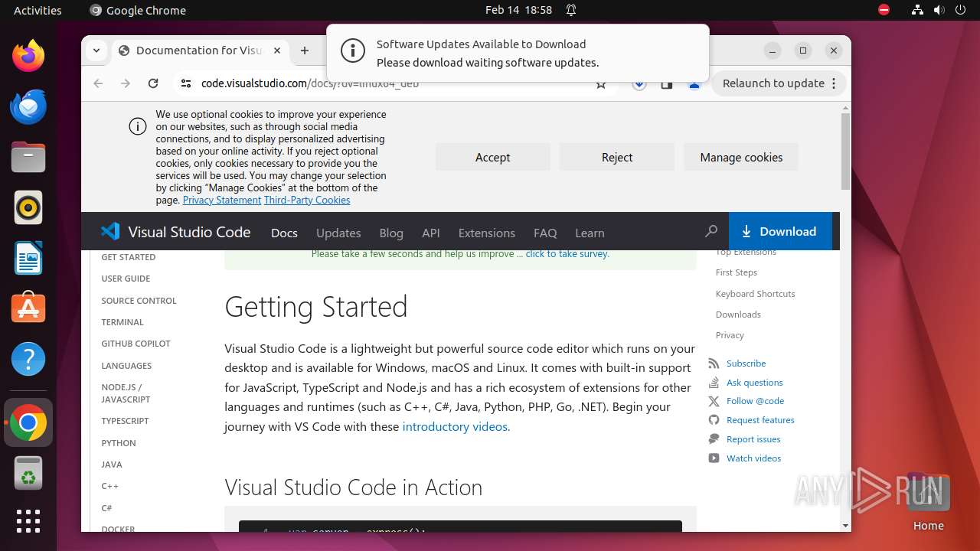Launch Thunderbird mail from the dock
Viewport: 980px width, 551px height.
28,106
